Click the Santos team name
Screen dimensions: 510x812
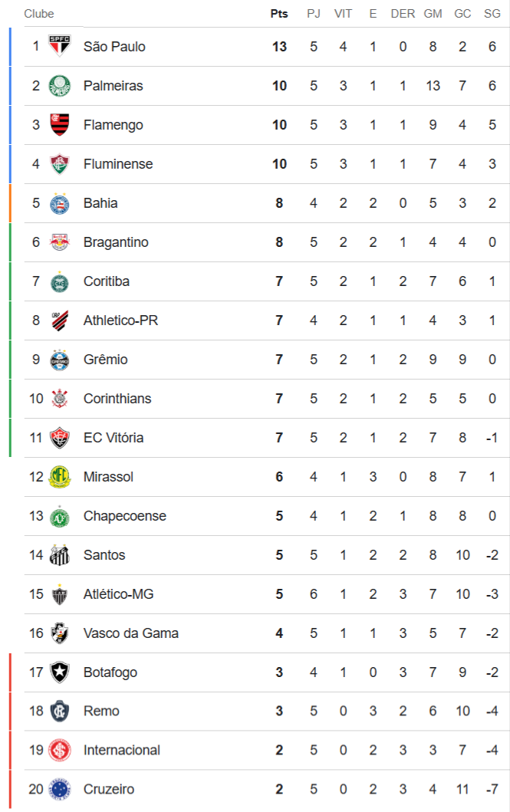tap(104, 555)
